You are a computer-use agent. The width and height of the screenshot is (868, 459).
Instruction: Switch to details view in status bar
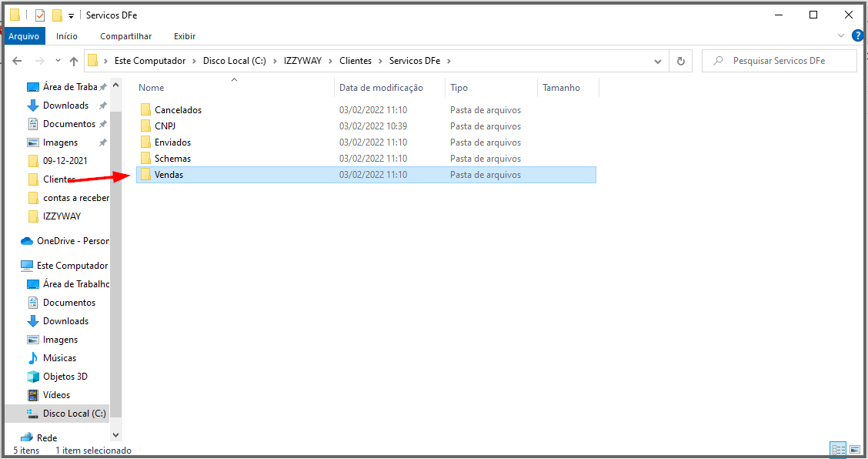(x=838, y=449)
